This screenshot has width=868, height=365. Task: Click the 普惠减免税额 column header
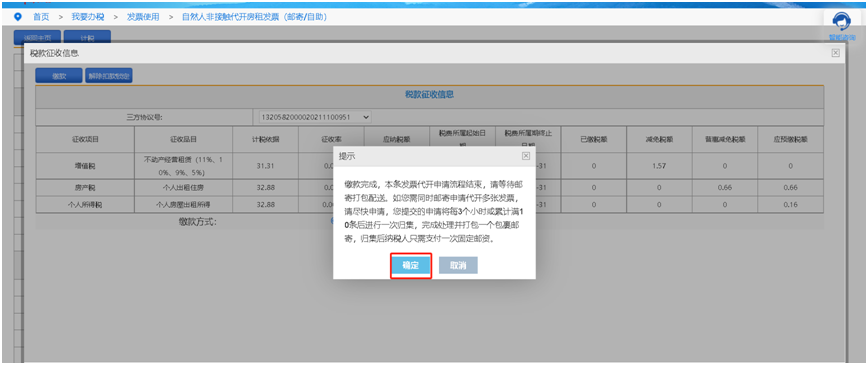click(724, 139)
